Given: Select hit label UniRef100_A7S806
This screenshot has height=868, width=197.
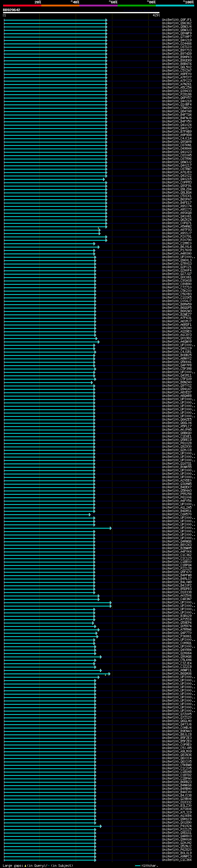Looking at the screenshot, I should tap(177, 809).
